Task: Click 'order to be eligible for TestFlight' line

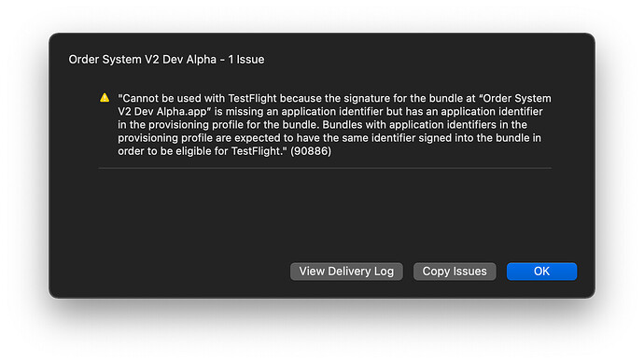Action: click(x=202, y=151)
